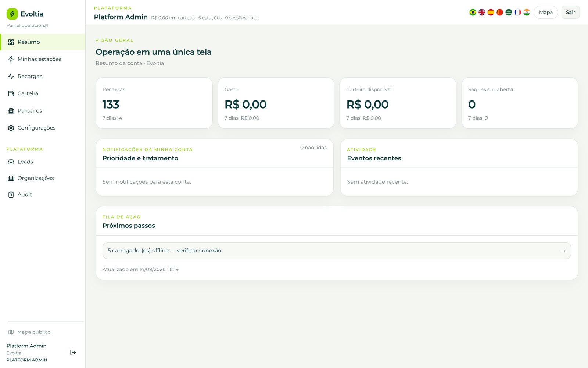This screenshot has width=588, height=368.
Task: Open the 5 carregador(es) offline action row
Action: [x=337, y=251]
